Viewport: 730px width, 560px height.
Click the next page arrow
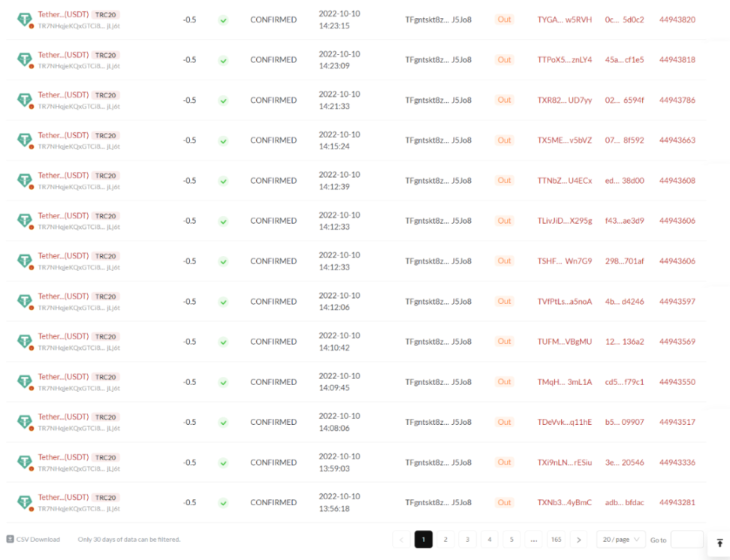tap(579, 540)
